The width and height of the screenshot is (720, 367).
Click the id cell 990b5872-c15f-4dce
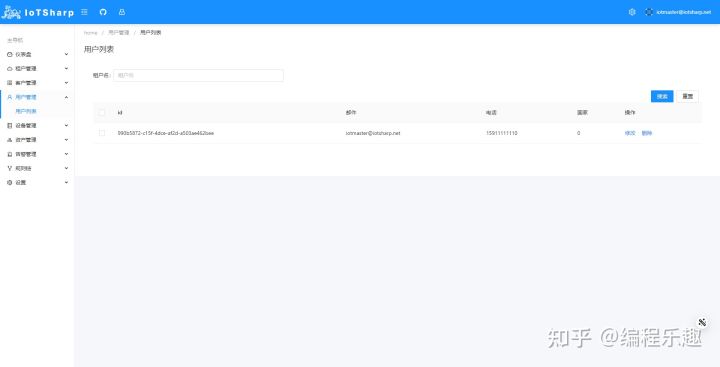[x=166, y=133]
